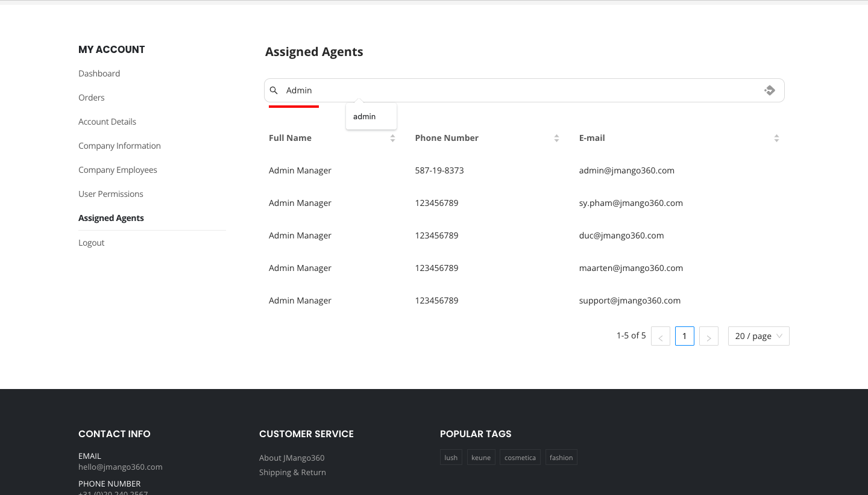Viewport: 868px width, 495px height.
Task: Click inside the agent search field
Action: [x=518, y=90]
